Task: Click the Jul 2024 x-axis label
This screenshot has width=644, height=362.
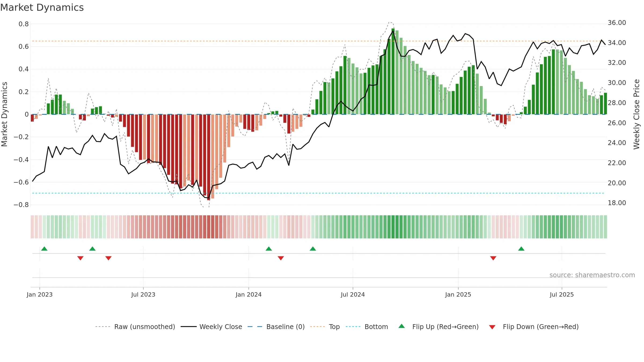Action: click(x=353, y=294)
